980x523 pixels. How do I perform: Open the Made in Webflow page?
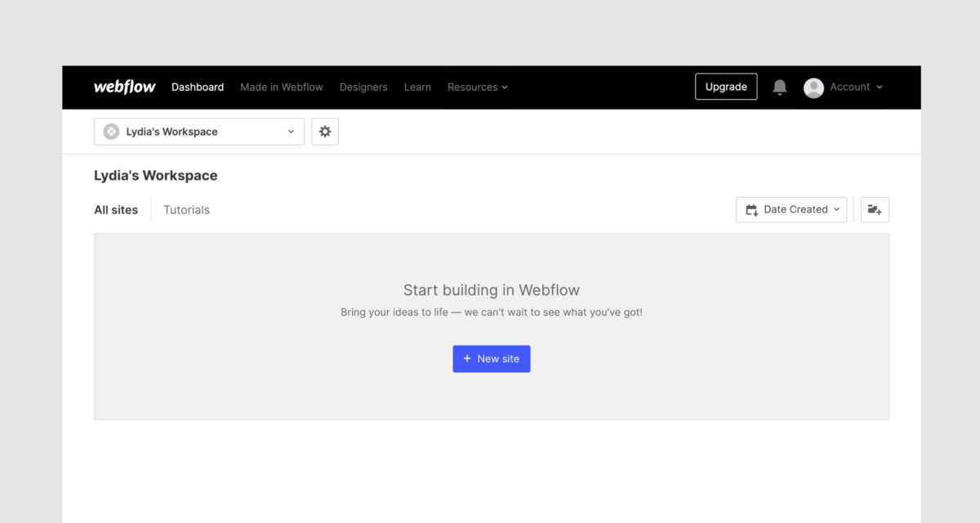281,87
